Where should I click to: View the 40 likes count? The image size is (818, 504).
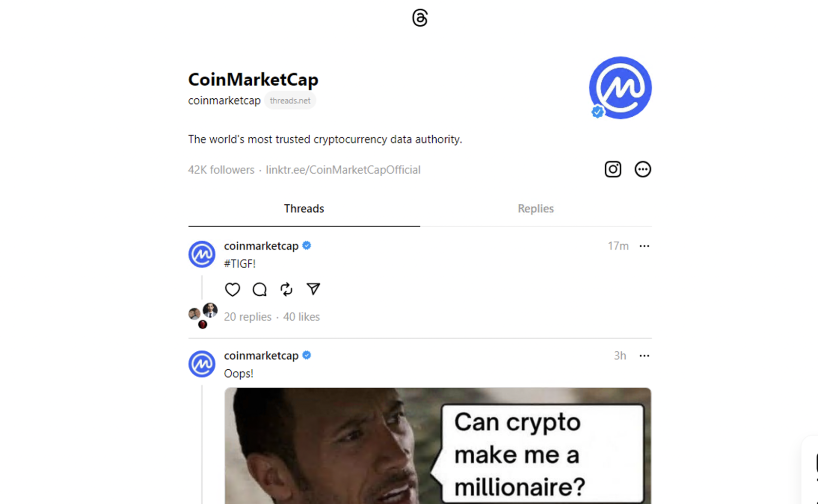pos(301,317)
